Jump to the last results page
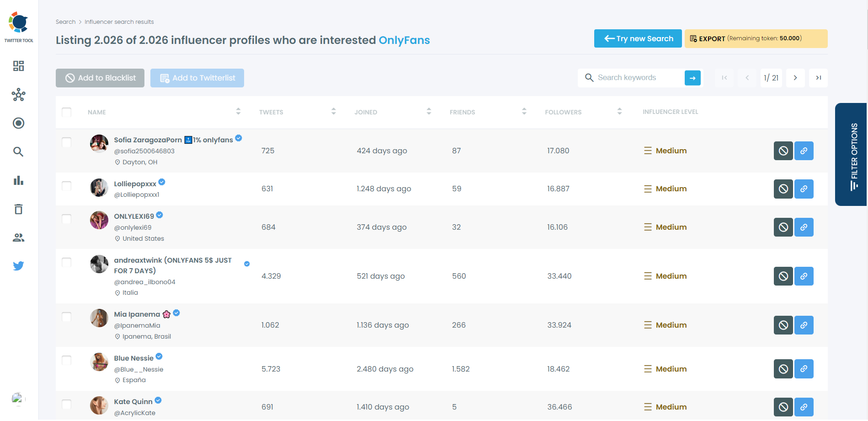Viewport: 868px width, 421px height. pos(818,78)
